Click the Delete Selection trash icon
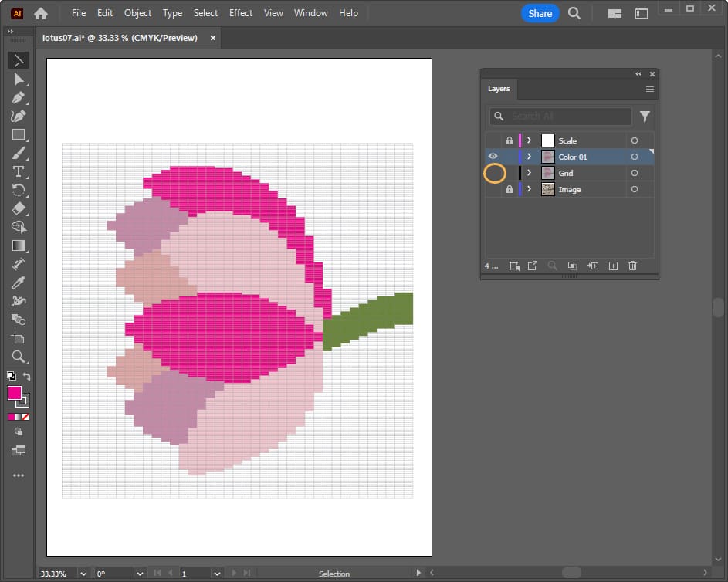 point(632,266)
